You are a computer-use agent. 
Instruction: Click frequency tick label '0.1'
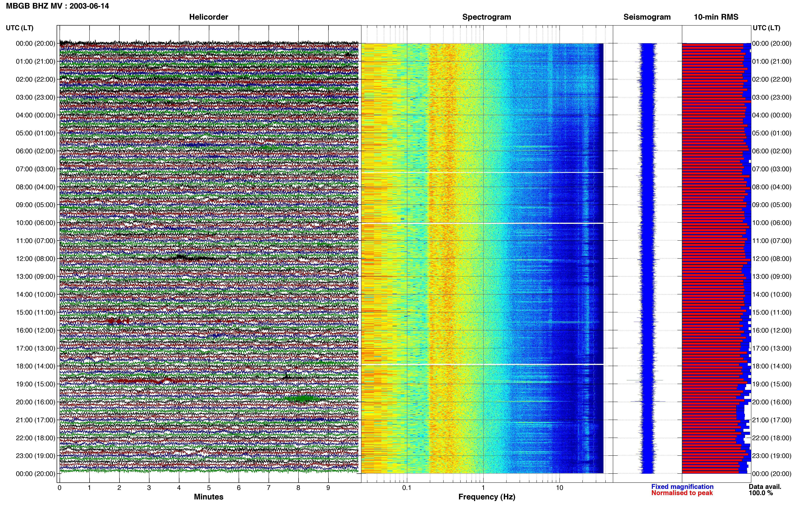(x=407, y=488)
